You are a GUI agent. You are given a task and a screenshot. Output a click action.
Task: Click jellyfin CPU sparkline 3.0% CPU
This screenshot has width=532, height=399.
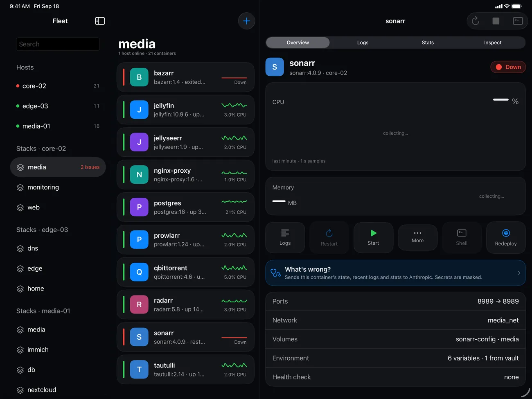(234, 106)
